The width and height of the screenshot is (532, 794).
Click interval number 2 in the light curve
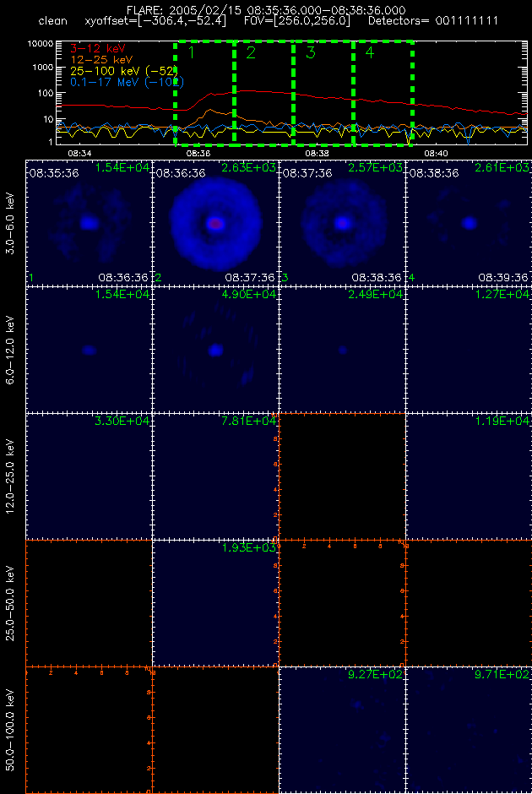[x=251, y=52]
